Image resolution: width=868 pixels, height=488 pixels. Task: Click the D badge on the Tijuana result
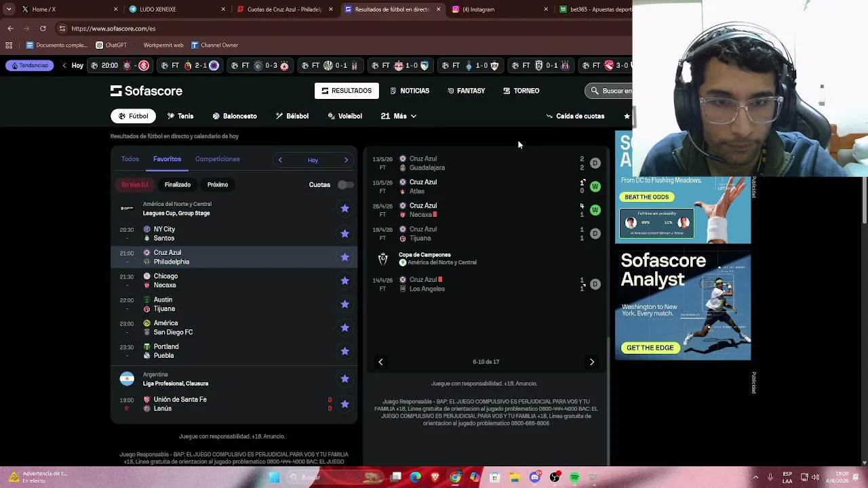pyautogui.click(x=595, y=234)
